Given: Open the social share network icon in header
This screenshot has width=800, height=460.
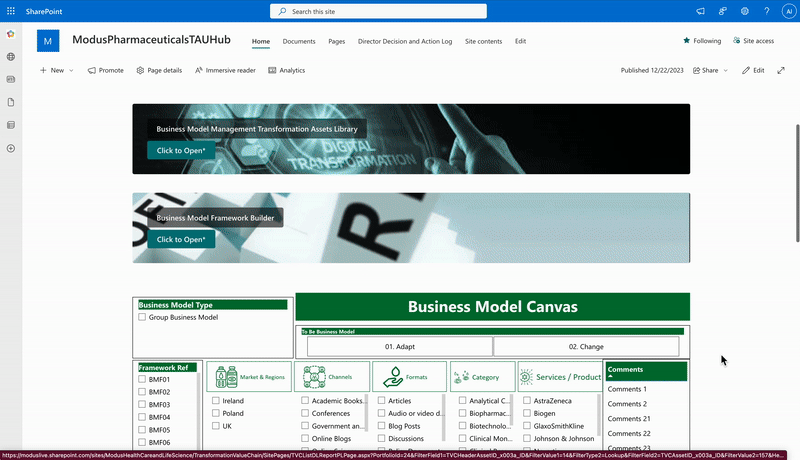Looking at the screenshot, I should tap(722, 11).
